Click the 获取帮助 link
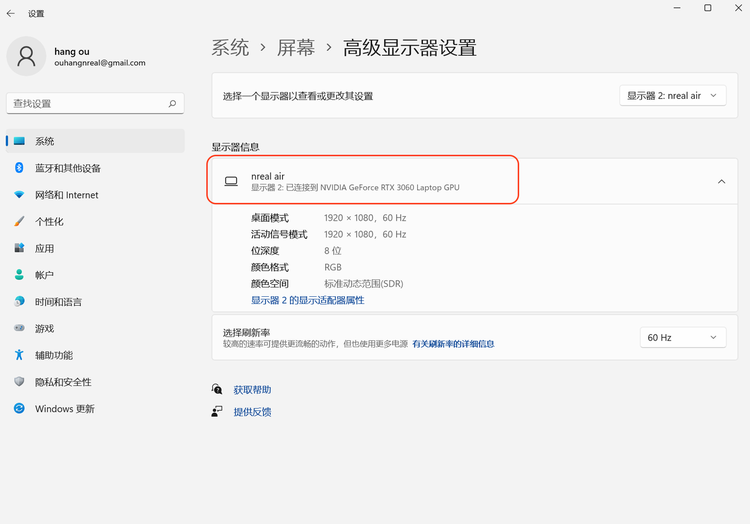This screenshot has width=750, height=524. [x=252, y=390]
